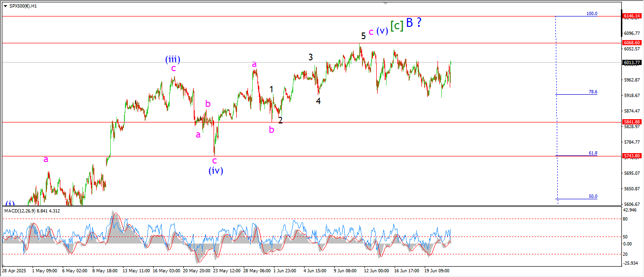Select the green [c] wave label
The height and width of the screenshot is (277, 644).
pos(397,26)
